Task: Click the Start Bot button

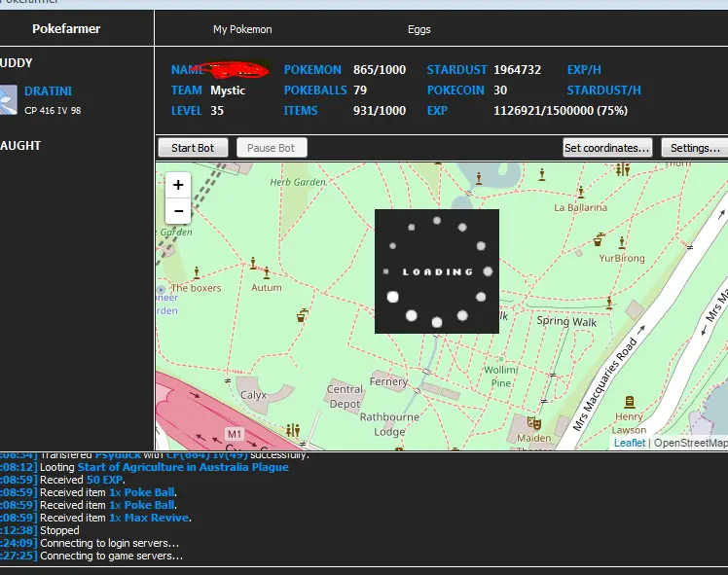Action: [x=193, y=148]
